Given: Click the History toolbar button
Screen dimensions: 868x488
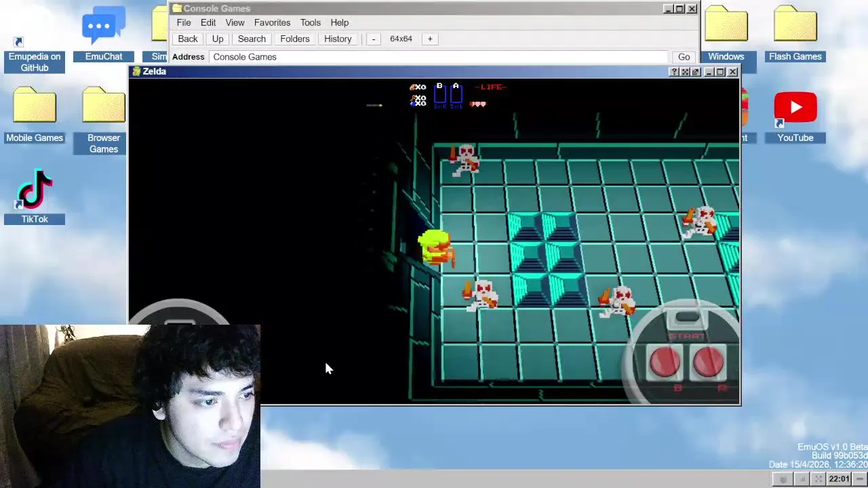Looking at the screenshot, I should click(x=338, y=39).
